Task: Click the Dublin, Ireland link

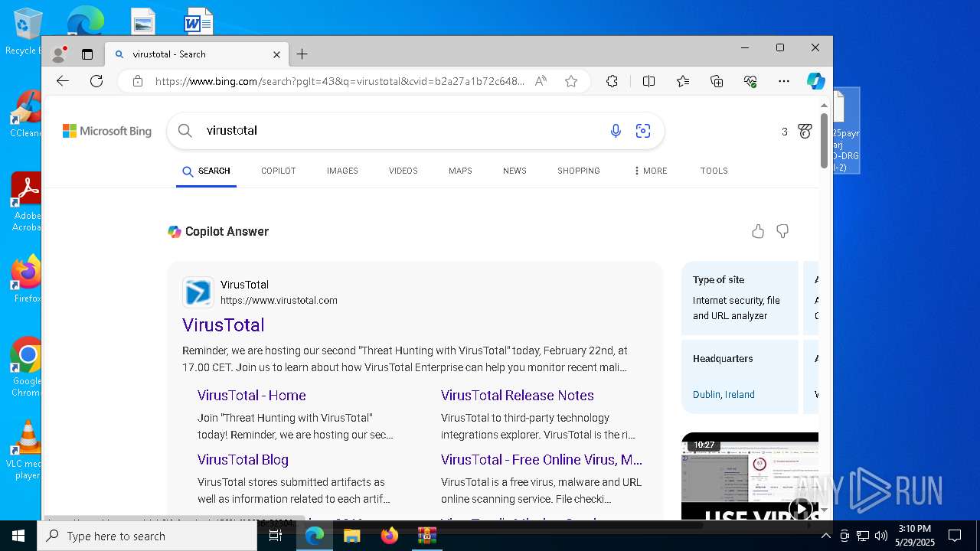Action: (x=724, y=395)
